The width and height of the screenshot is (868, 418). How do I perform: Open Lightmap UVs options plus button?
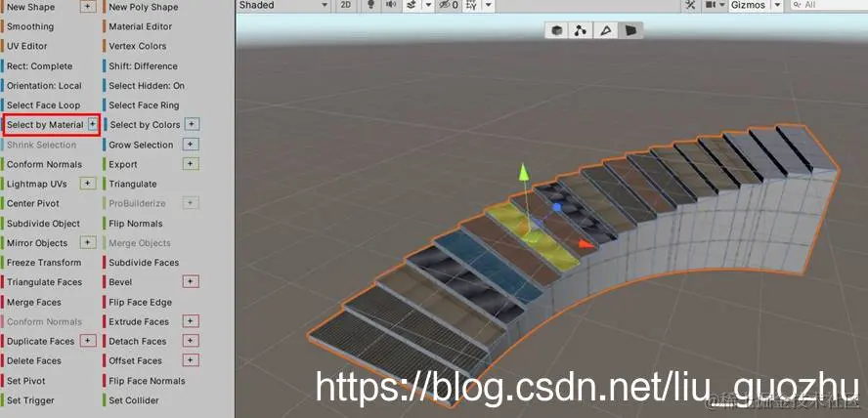[88, 183]
